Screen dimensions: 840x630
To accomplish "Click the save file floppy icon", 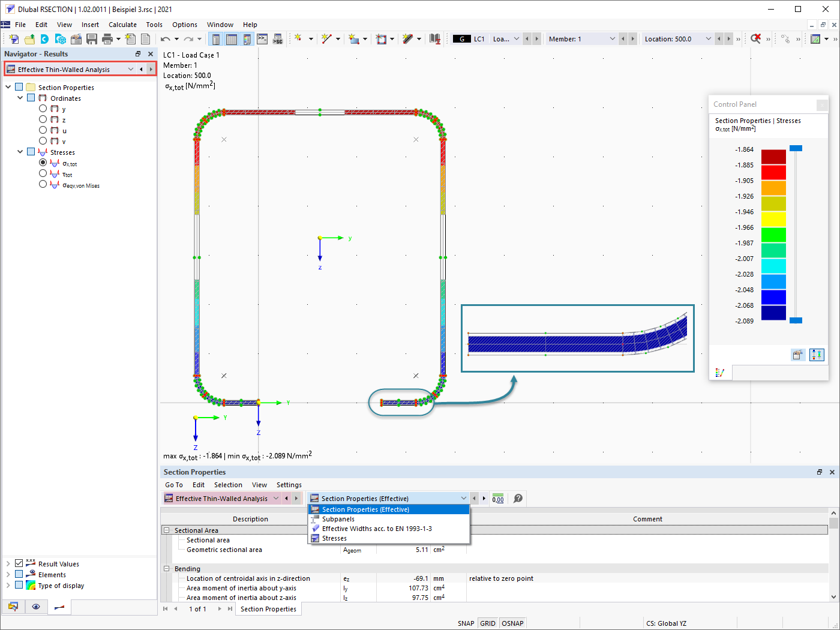I will point(92,39).
